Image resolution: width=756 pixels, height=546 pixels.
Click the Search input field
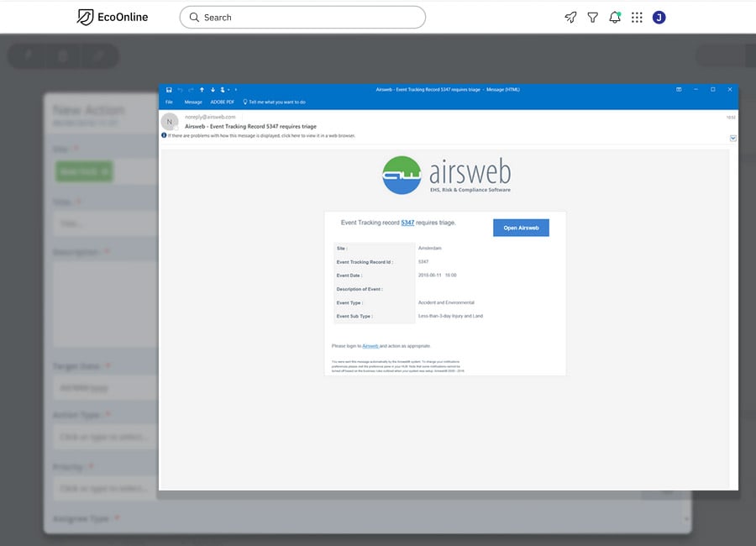[302, 18]
